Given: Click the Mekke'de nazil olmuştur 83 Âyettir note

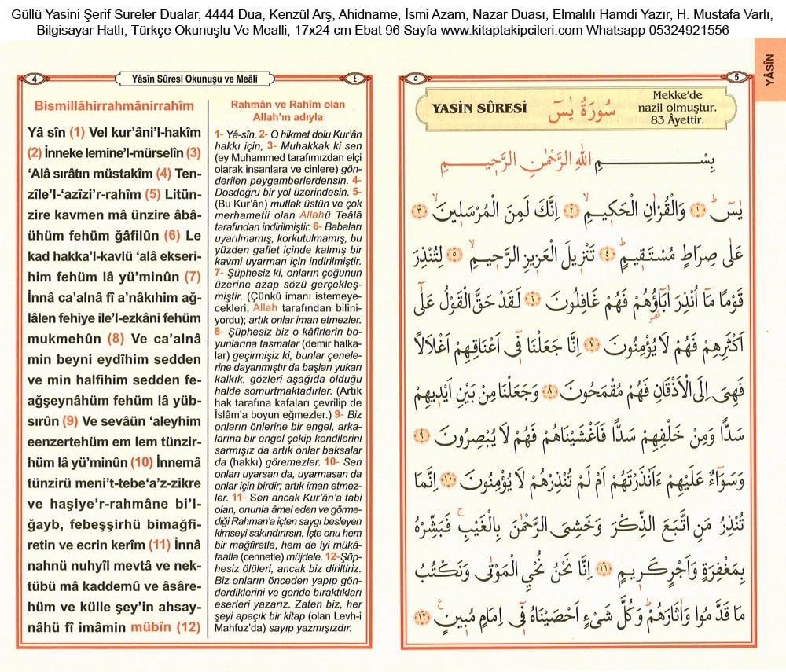Looking at the screenshot, I should coord(678,107).
